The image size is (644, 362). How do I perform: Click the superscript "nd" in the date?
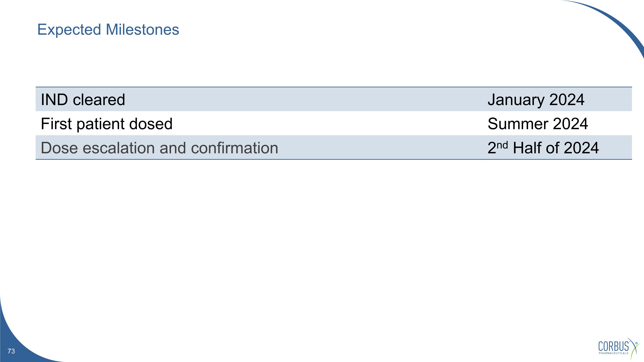502,145
